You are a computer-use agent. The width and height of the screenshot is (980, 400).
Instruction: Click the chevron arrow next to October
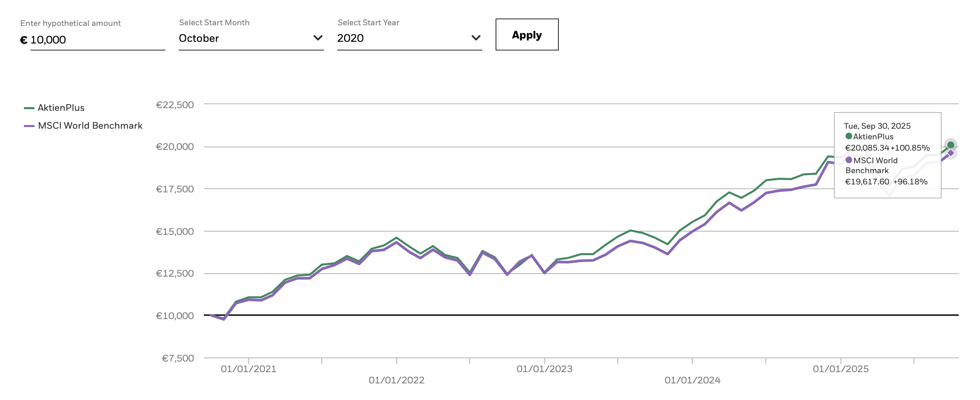318,37
